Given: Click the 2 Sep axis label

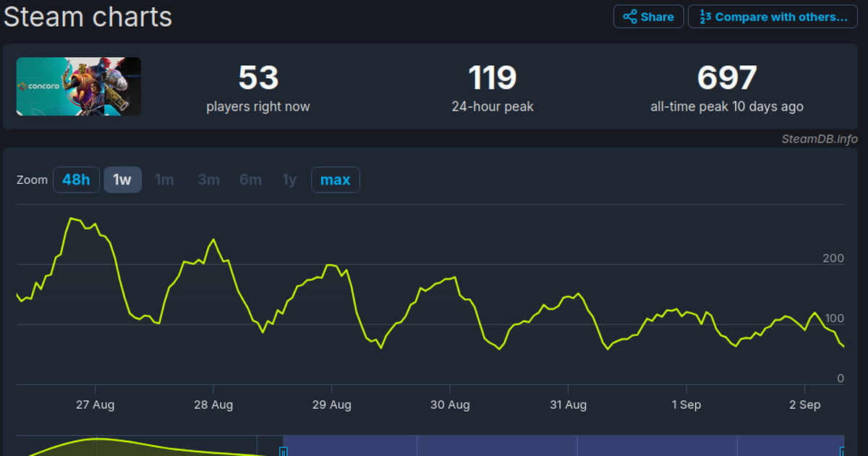Looking at the screenshot, I should (804, 405).
